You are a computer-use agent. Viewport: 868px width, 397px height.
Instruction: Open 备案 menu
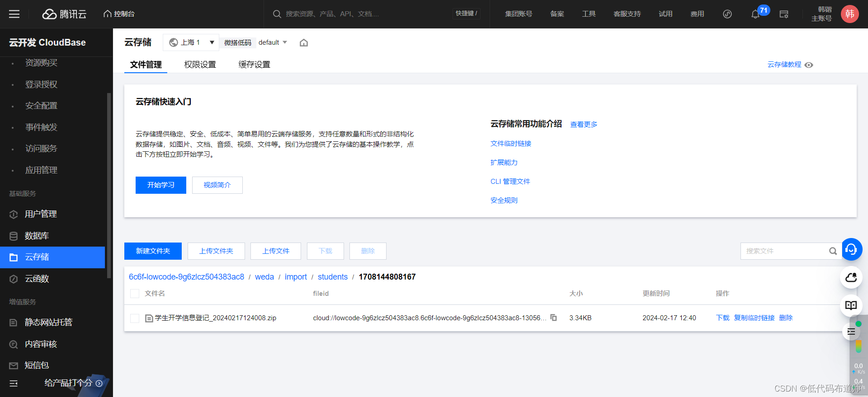pos(557,14)
